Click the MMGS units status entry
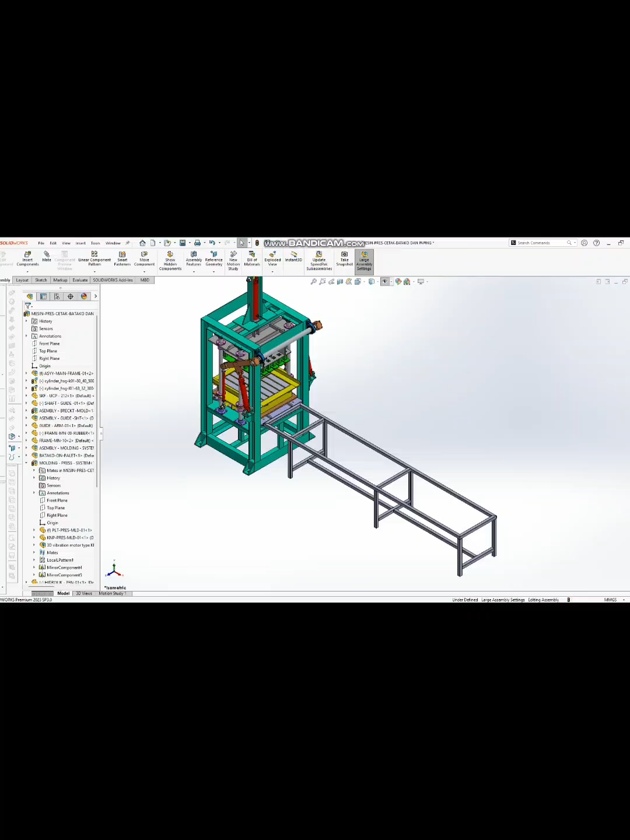Viewport: 630px width, 840px height. tap(610, 600)
